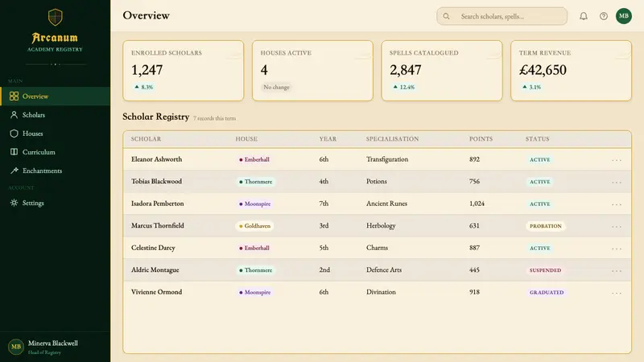Image resolution: width=644 pixels, height=362 pixels.
Task: Click scholar name Celestine Darcy
Action: coord(153,248)
